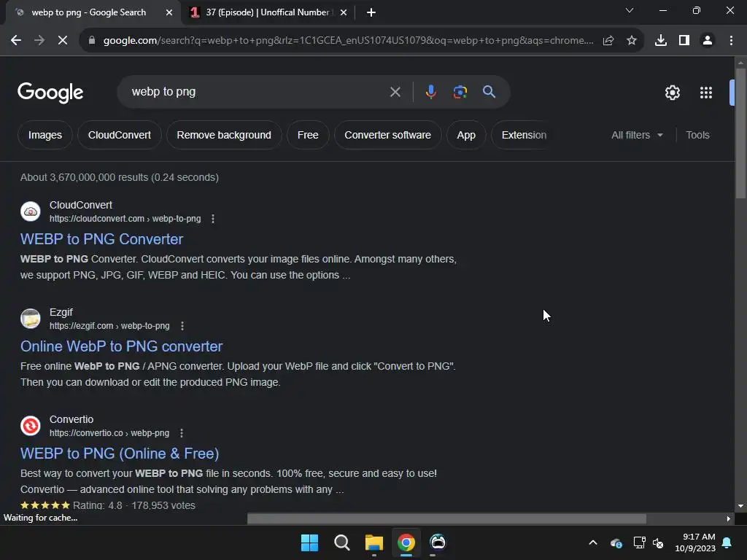Open Chrome three-dot menu
Viewport: 747px width, 560px height.
[x=731, y=41]
